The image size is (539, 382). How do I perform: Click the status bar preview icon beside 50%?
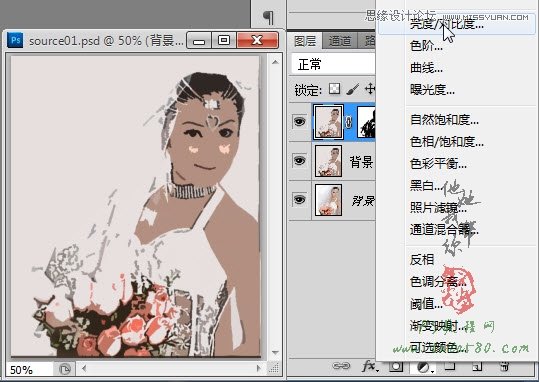64,369
